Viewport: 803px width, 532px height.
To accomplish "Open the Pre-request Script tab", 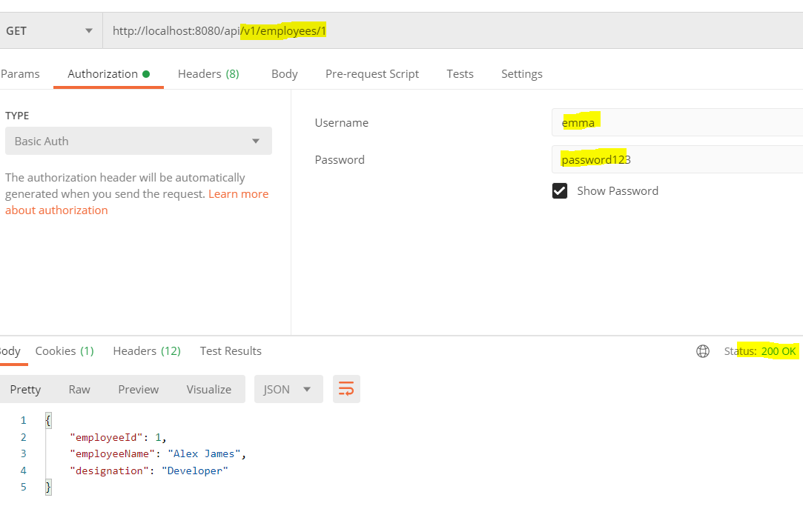I will pyautogui.click(x=371, y=74).
